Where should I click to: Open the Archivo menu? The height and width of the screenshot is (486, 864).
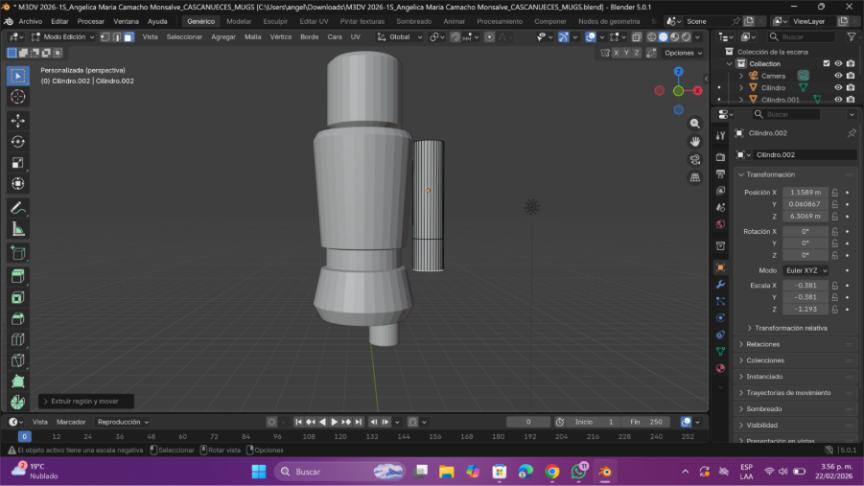coord(30,21)
